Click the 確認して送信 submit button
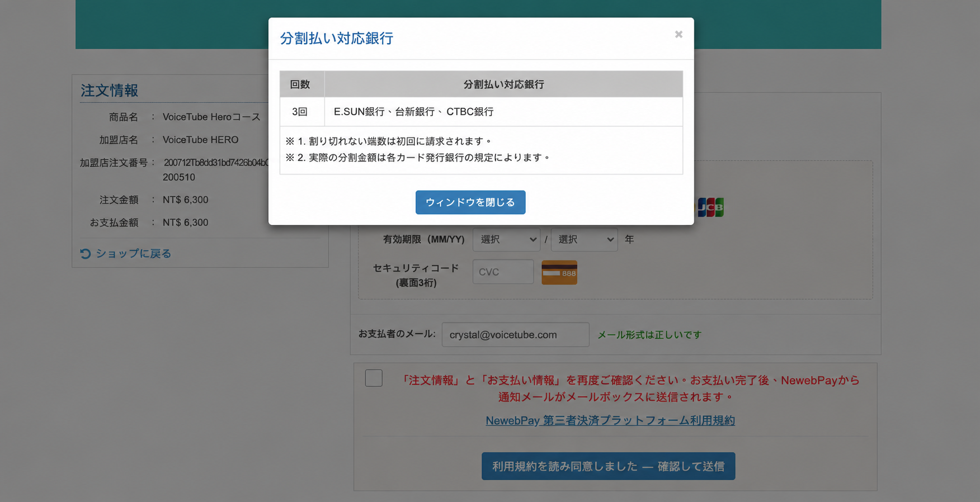 (608, 466)
